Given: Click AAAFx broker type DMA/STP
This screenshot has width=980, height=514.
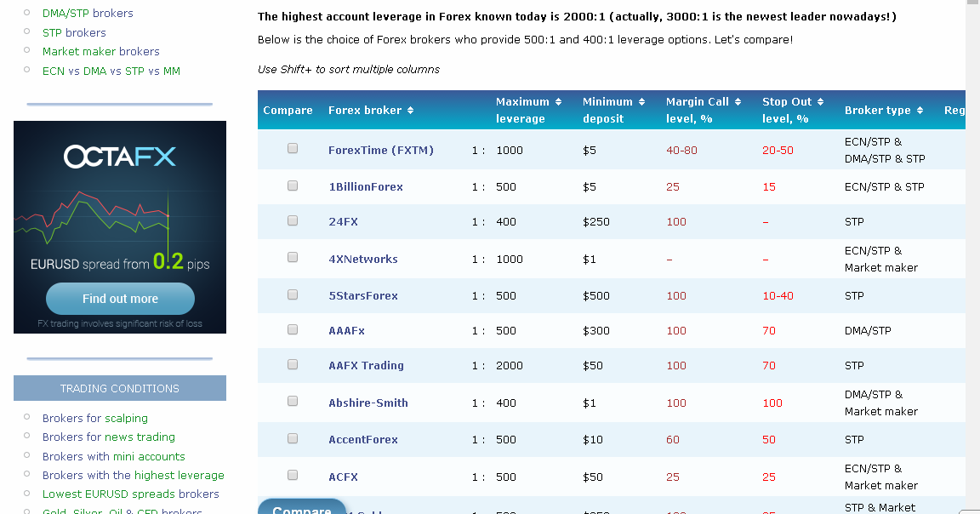Looking at the screenshot, I should point(868,331).
